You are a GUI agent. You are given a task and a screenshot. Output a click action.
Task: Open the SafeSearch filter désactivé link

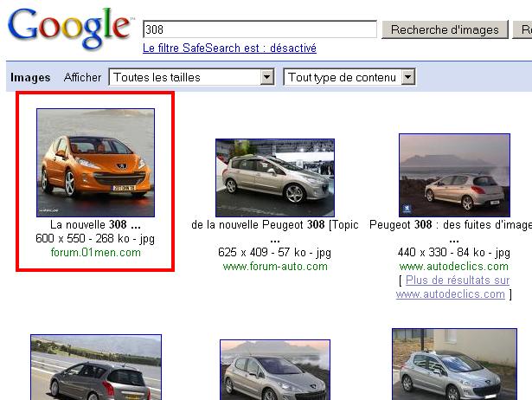click(229, 48)
